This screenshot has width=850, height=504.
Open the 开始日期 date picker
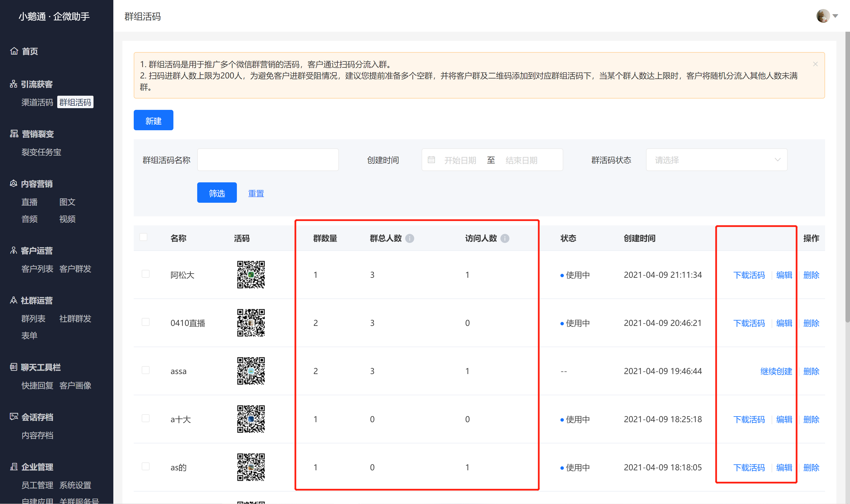coord(460,160)
